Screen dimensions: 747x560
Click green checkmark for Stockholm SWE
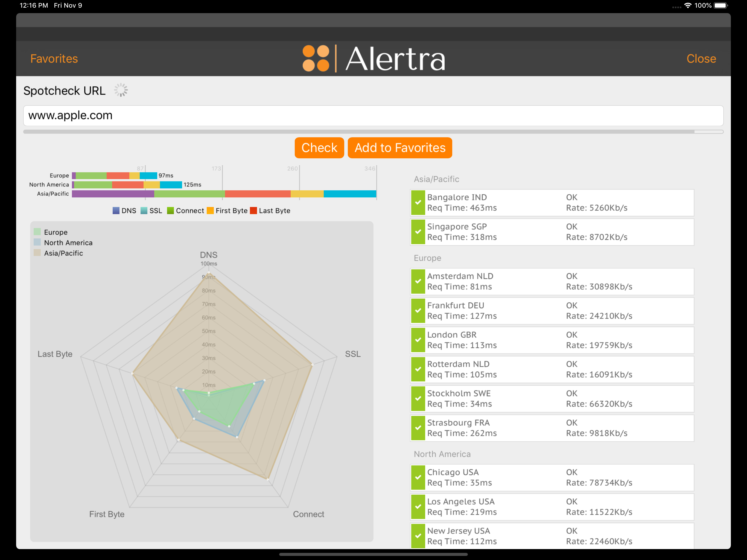[x=418, y=399]
